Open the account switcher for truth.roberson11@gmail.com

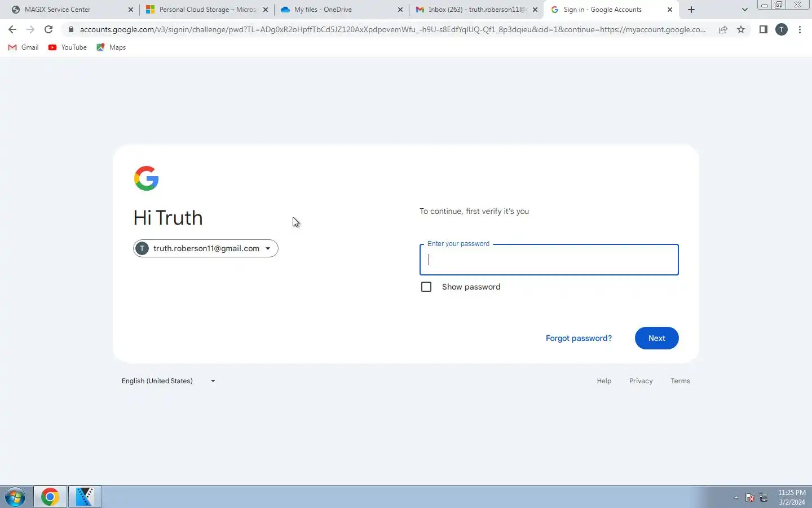206,248
